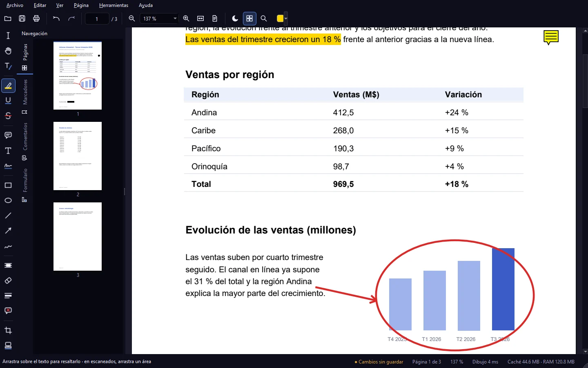Open a file with the folder icon

click(x=8, y=18)
